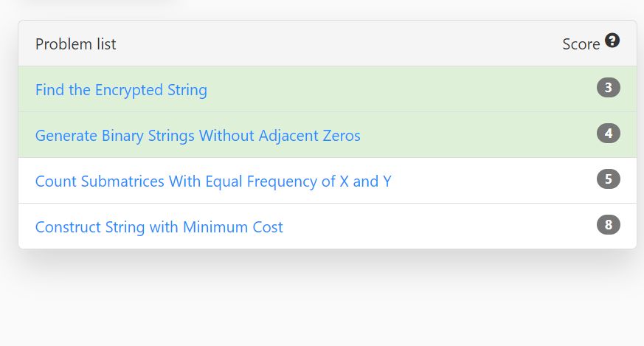Click the word Encrypted in the first problem link
This screenshot has height=346, width=644.
click(x=129, y=90)
